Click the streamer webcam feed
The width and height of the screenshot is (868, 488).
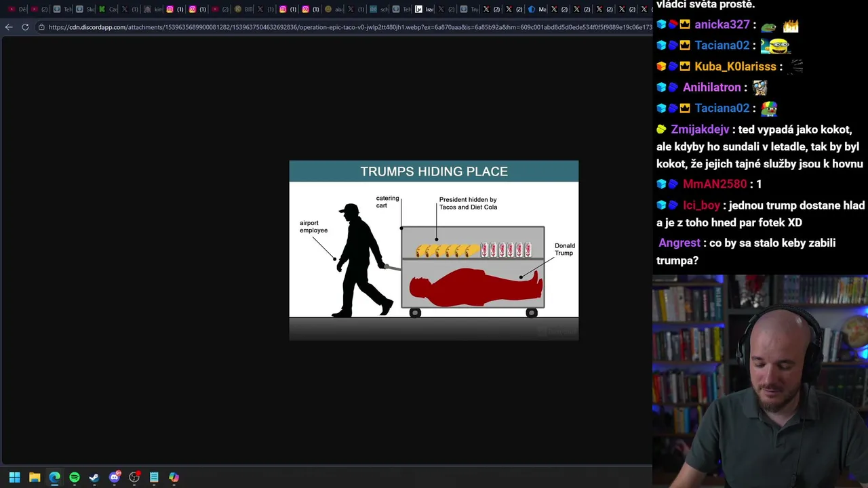point(760,381)
